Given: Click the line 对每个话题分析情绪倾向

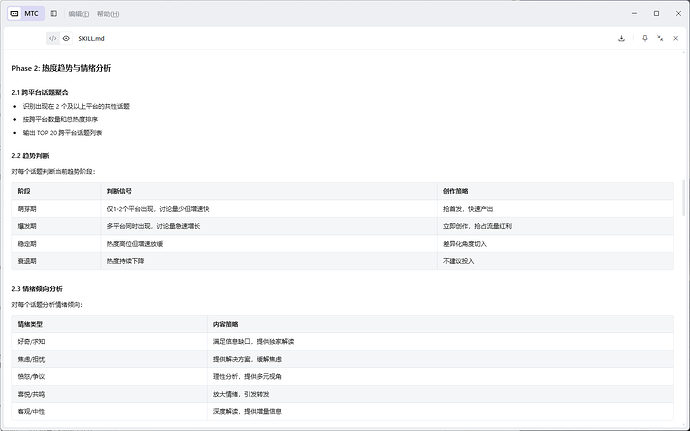Looking at the screenshot, I should (47, 304).
